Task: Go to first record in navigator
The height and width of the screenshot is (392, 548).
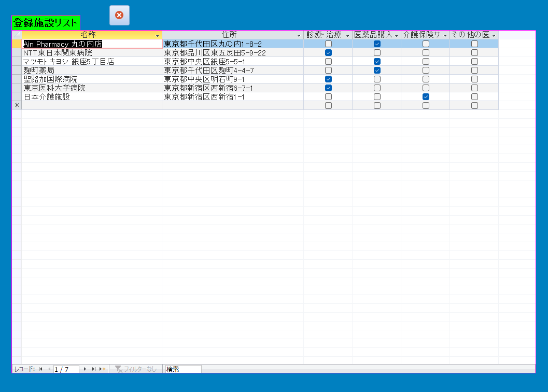Action: (40, 369)
